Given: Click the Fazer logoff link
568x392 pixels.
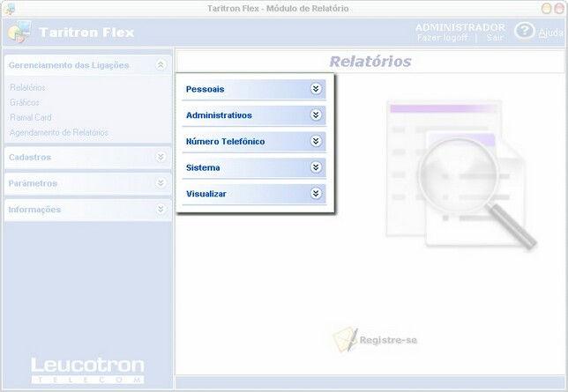Looking at the screenshot, I should tap(442, 38).
